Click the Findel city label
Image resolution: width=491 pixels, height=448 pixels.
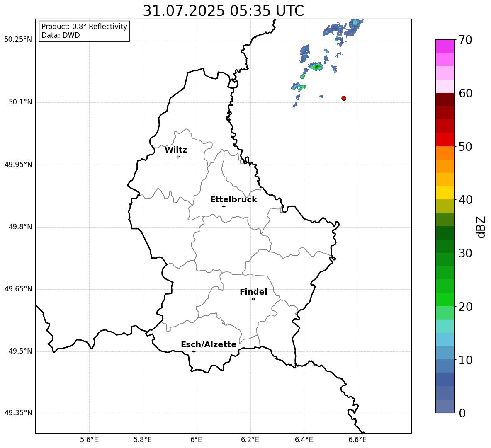click(253, 292)
